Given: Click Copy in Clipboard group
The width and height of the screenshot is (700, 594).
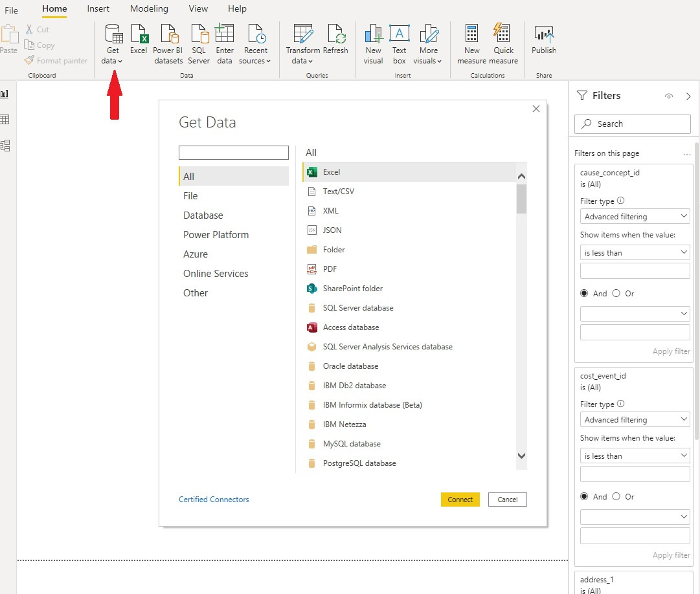Looking at the screenshot, I should [x=40, y=45].
